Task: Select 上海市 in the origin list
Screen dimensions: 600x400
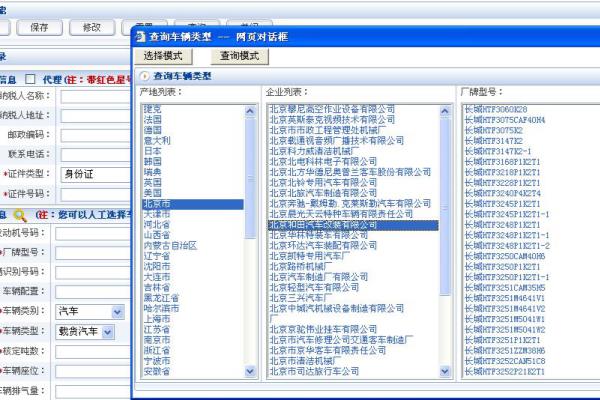Action: (157, 319)
